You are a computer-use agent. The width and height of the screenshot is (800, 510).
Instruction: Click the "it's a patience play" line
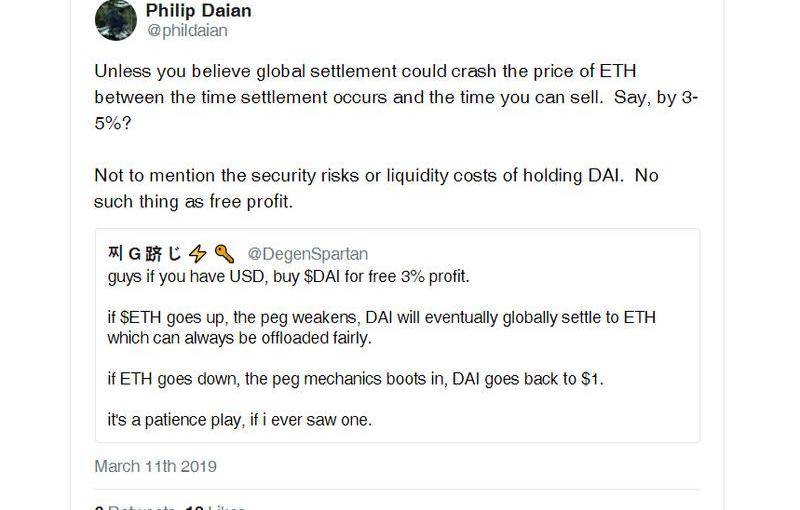click(x=239, y=420)
